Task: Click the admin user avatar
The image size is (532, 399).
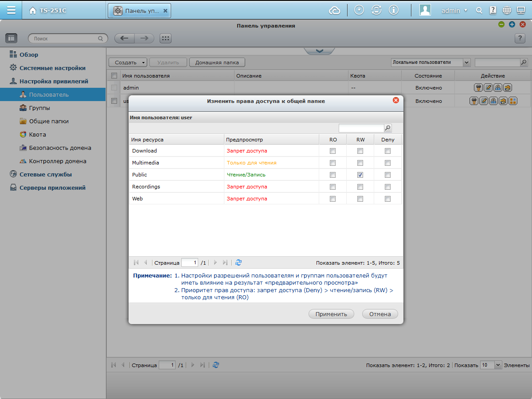Action: [x=425, y=10]
